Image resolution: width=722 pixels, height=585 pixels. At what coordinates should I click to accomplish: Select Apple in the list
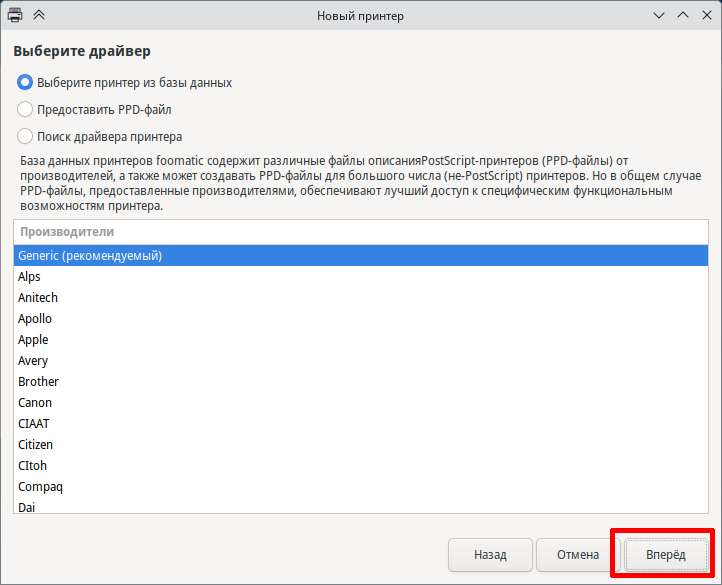point(361,340)
